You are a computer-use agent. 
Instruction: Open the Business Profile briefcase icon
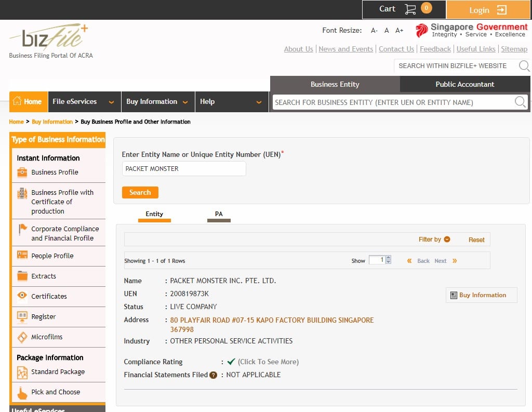click(x=22, y=172)
